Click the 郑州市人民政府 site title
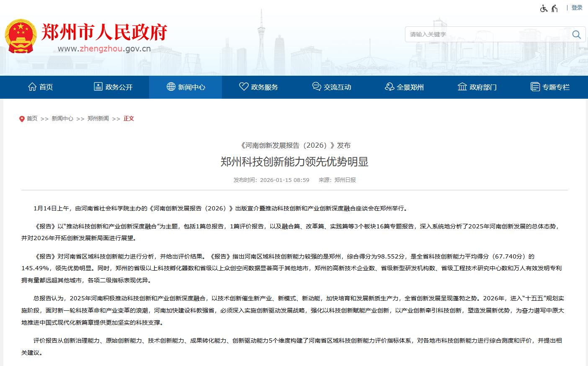 click(x=104, y=32)
